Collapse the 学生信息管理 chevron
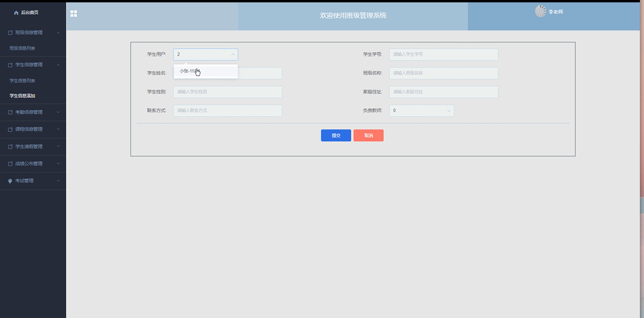This screenshot has width=644, height=318. point(58,65)
